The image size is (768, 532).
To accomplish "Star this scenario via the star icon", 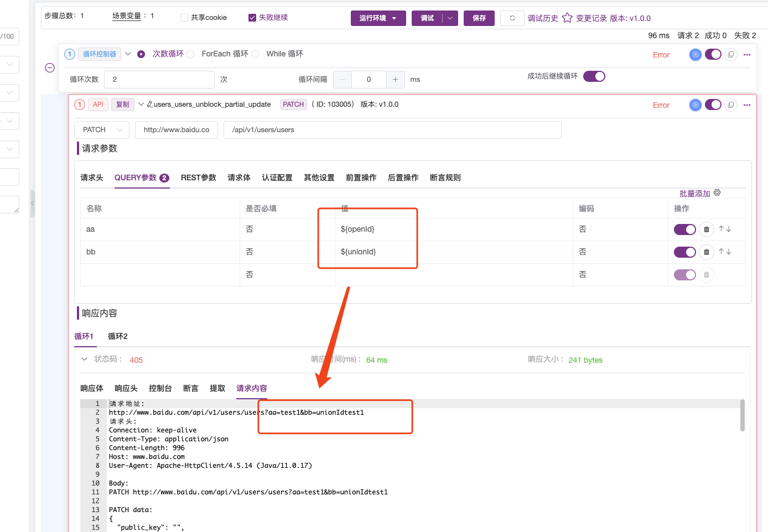I will point(567,17).
